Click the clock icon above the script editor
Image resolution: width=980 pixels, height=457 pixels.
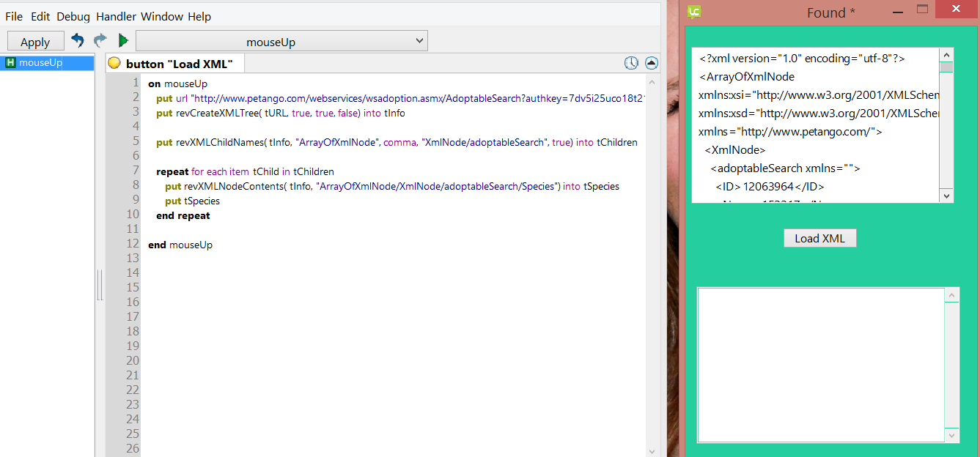tap(631, 63)
